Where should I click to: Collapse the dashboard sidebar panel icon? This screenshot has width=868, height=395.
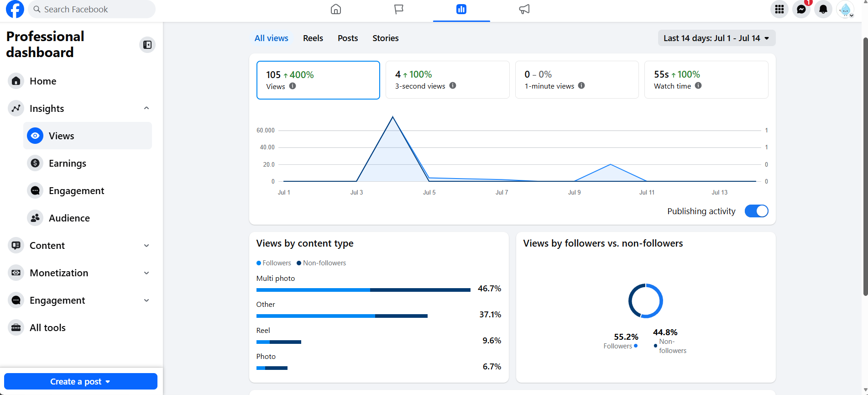pyautogui.click(x=147, y=45)
